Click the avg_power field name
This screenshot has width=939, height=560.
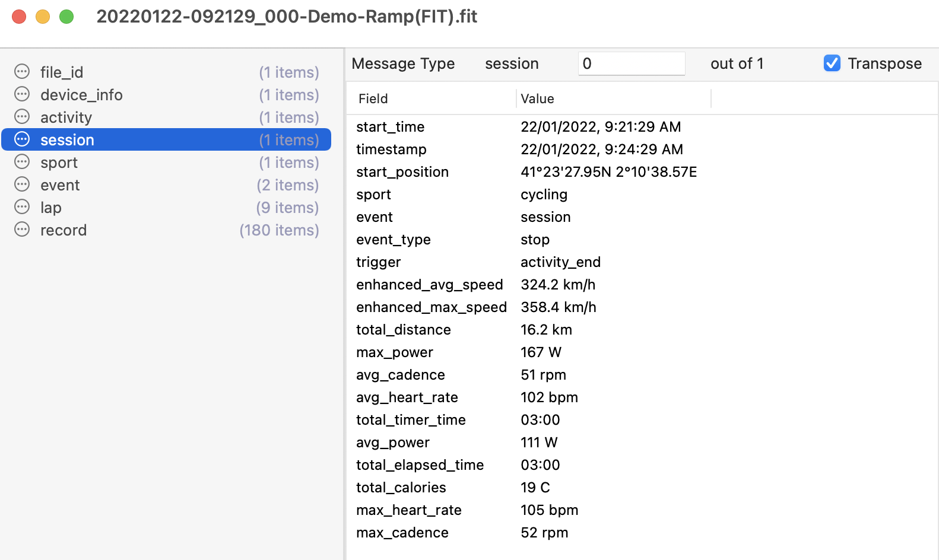[392, 443]
